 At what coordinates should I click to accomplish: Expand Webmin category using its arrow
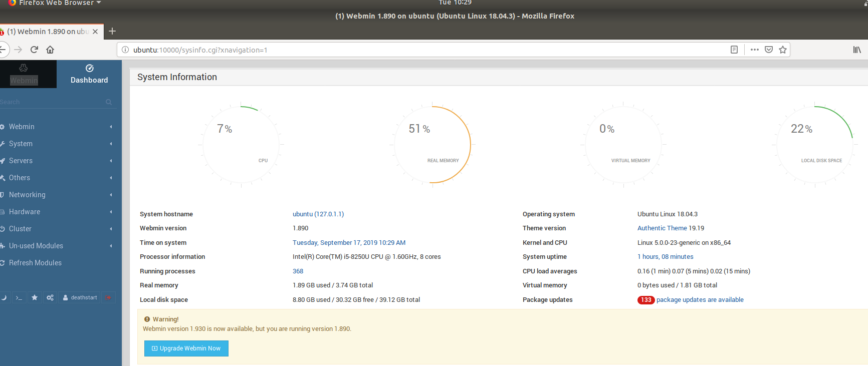pyautogui.click(x=111, y=127)
